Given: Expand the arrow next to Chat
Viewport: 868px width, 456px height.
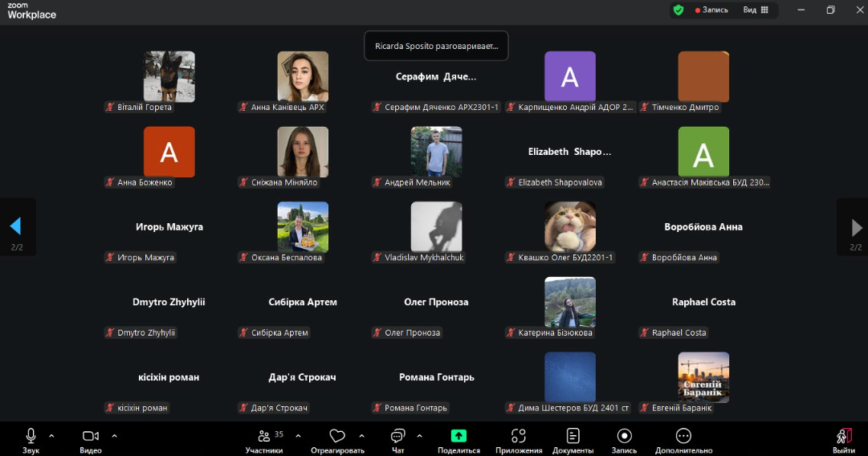Looking at the screenshot, I should 419,436.
